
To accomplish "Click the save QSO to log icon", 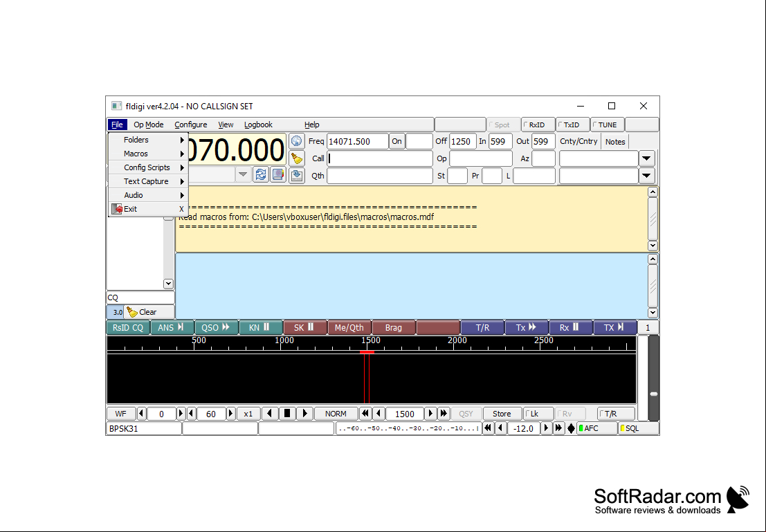I will (297, 176).
